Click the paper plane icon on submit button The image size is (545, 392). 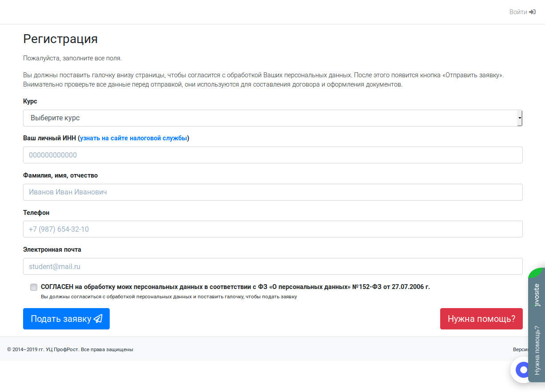pyautogui.click(x=98, y=319)
